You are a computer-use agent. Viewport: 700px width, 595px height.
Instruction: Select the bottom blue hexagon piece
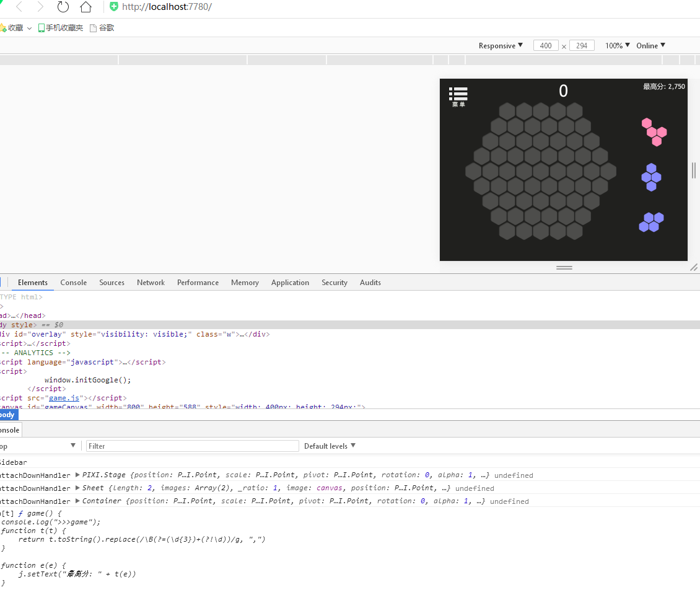[x=651, y=222]
